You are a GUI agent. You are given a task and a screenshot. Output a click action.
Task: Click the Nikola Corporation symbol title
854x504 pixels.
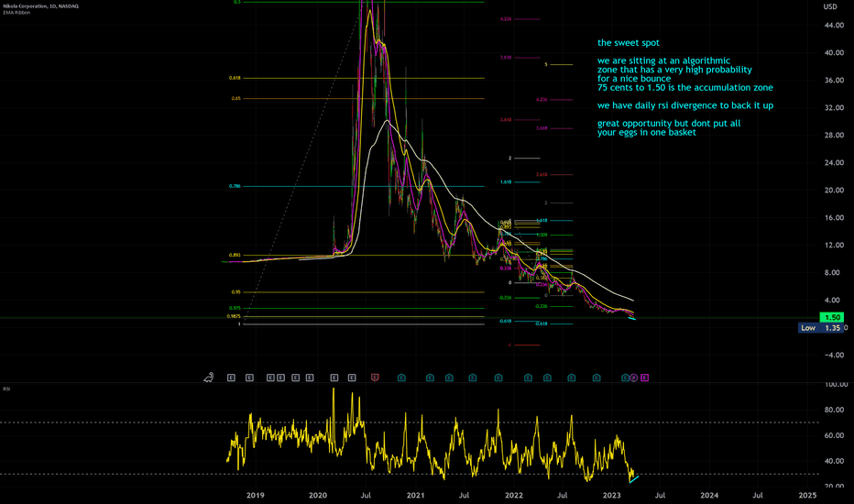coord(41,6)
